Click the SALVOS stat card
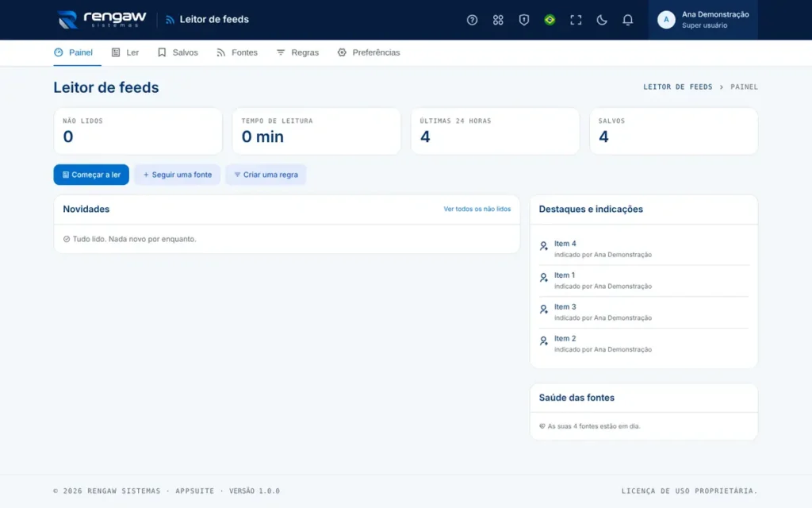This screenshot has height=508, width=812. click(x=674, y=131)
